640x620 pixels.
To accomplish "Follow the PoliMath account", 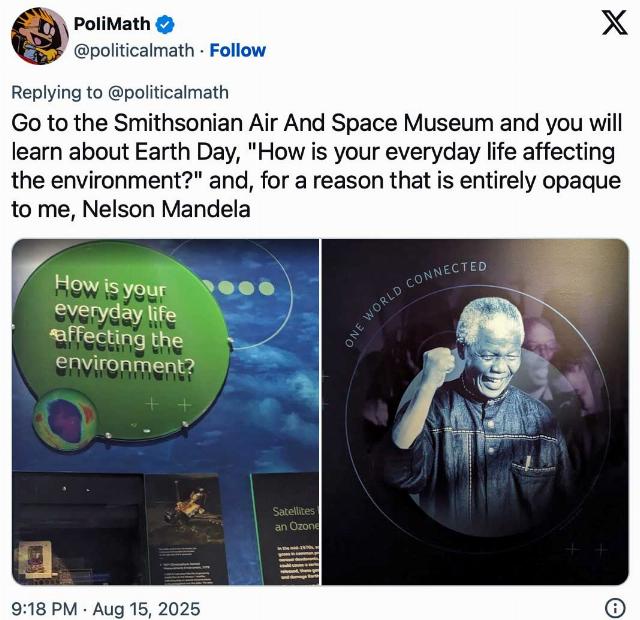I will [x=238, y=51].
